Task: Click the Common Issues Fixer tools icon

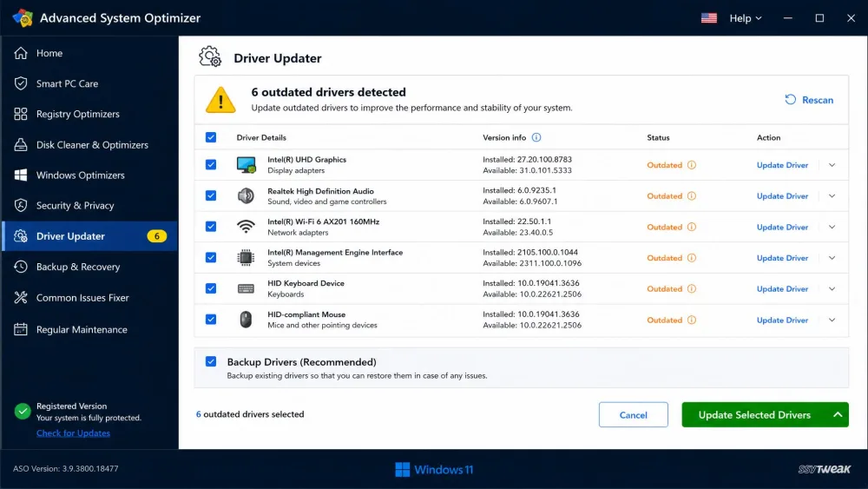Action: point(21,297)
